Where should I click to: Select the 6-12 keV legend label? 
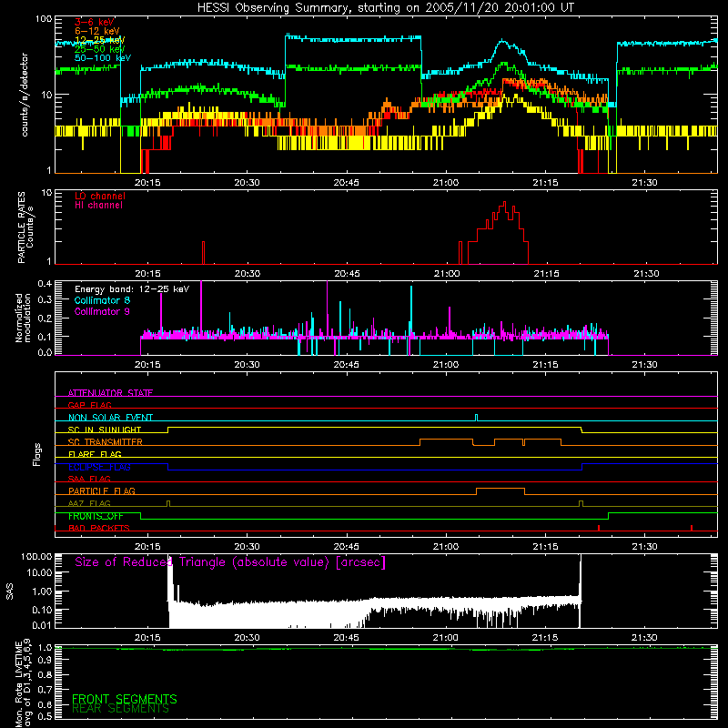point(97,31)
